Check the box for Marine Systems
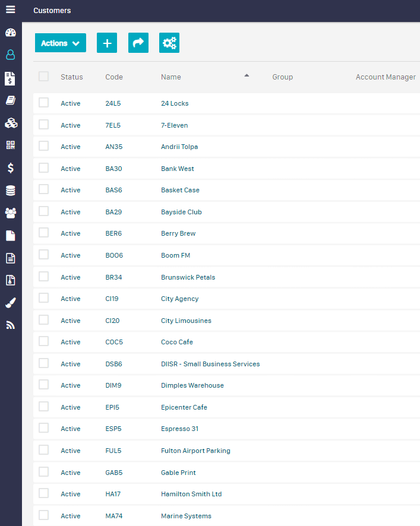420x526 pixels. (x=43, y=515)
